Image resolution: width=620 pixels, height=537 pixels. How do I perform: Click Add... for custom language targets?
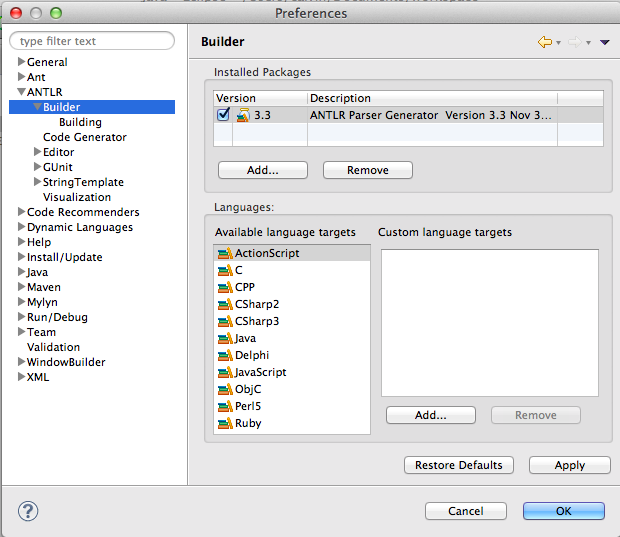(431, 415)
